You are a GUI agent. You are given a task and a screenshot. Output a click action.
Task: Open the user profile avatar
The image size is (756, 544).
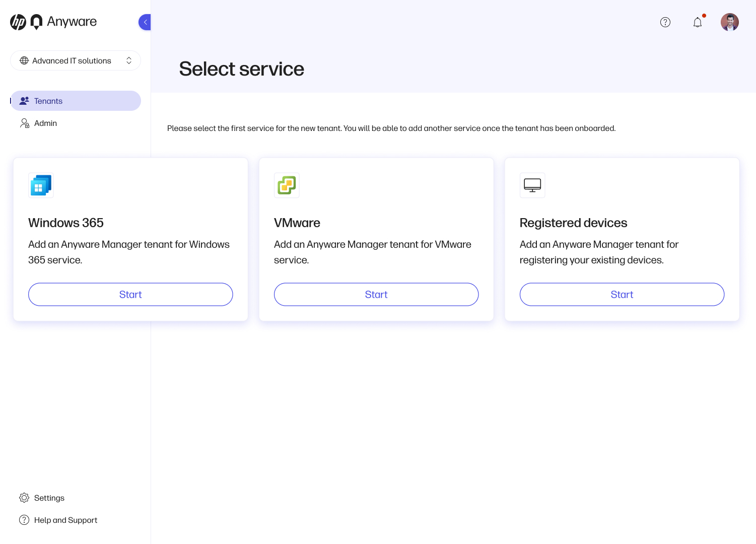point(729,22)
